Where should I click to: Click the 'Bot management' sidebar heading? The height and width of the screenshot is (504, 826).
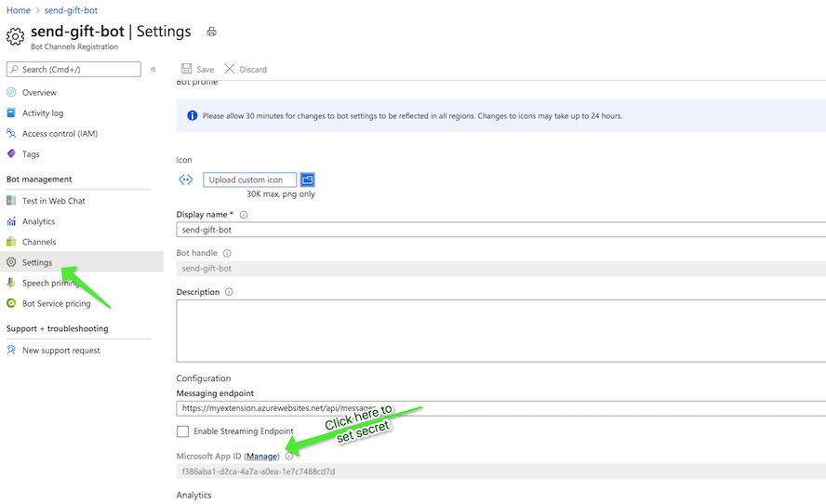(x=39, y=179)
